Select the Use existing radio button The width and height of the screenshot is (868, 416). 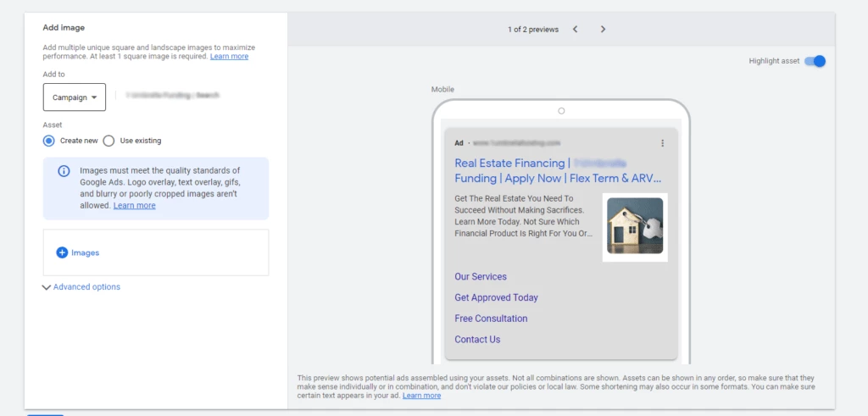pyautogui.click(x=109, y=141)
